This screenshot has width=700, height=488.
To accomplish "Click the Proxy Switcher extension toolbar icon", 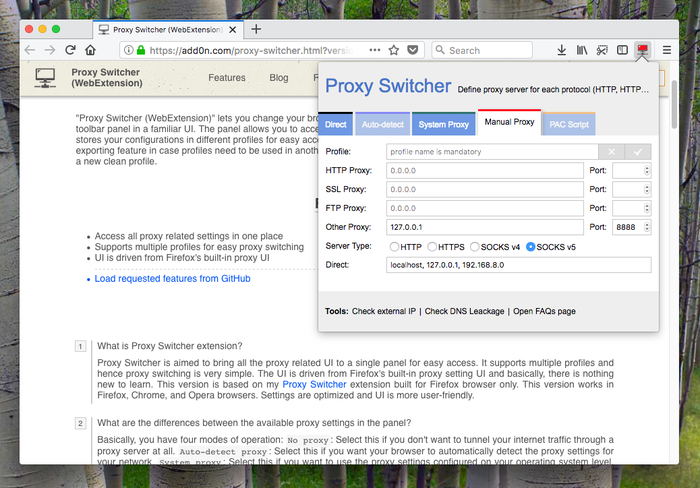I will pyautogui.click(x=642, y=50).
